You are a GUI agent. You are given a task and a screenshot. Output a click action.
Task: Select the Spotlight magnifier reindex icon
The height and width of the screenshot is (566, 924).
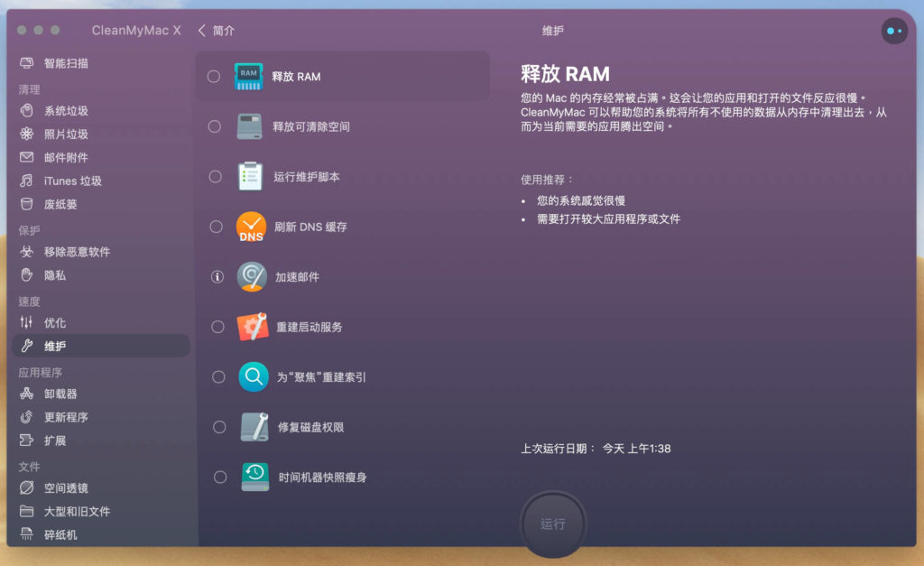(x=254, y=376)
